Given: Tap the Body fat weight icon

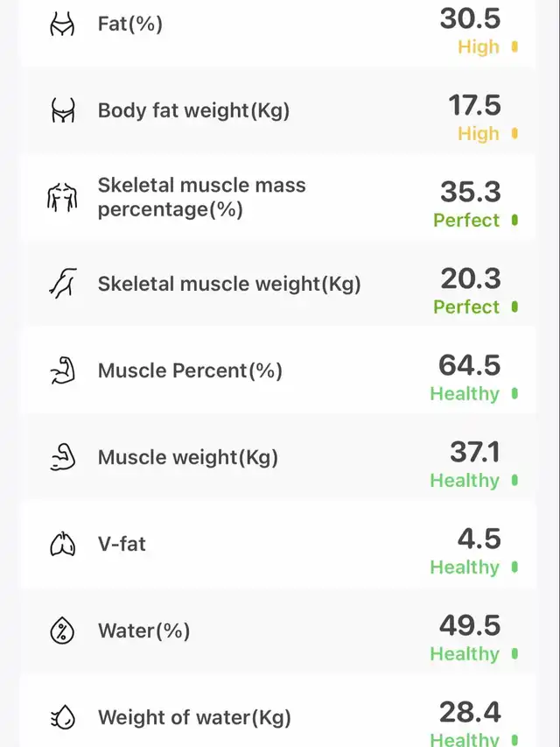Looking at the screenshot, I should click(62, 110).
